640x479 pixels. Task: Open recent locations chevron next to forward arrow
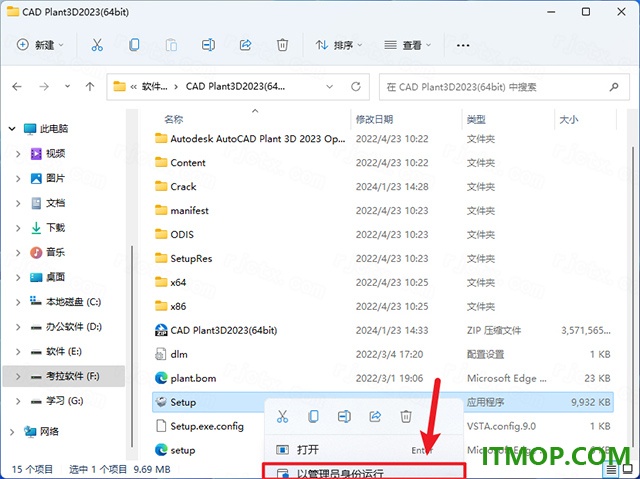pyautogui.click(x=67, y=86)
